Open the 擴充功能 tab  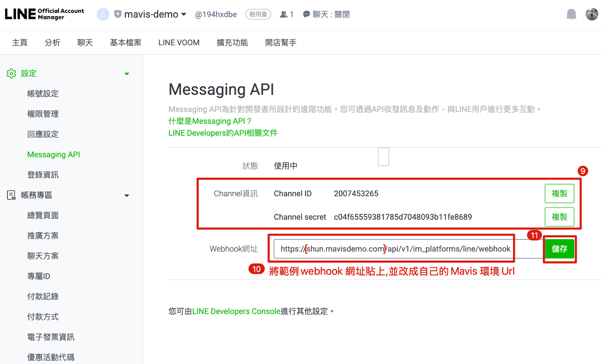coord(232,42)
